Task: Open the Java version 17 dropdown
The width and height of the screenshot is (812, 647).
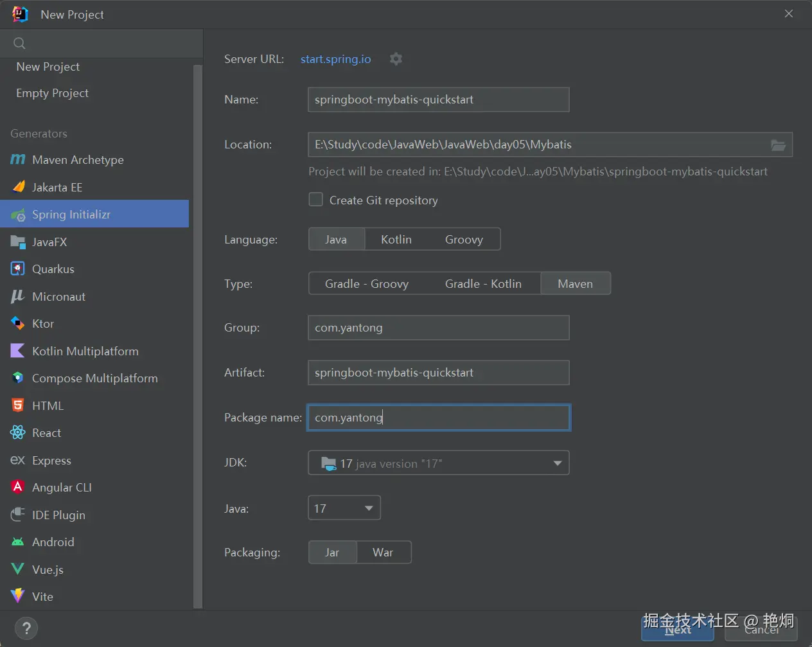Action: coord(344,508)
